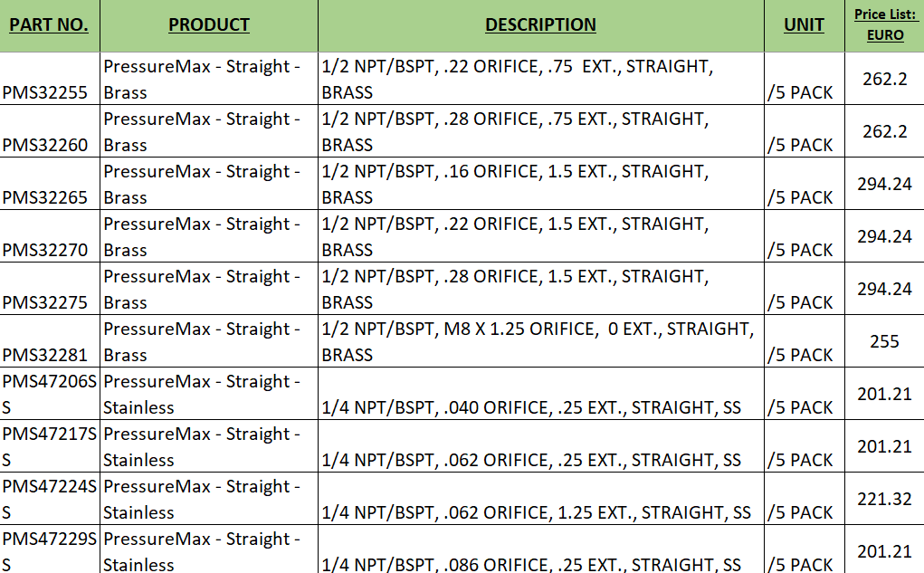Select the PRODUCT column header
The image size is (924, 573).
[209, 25]
